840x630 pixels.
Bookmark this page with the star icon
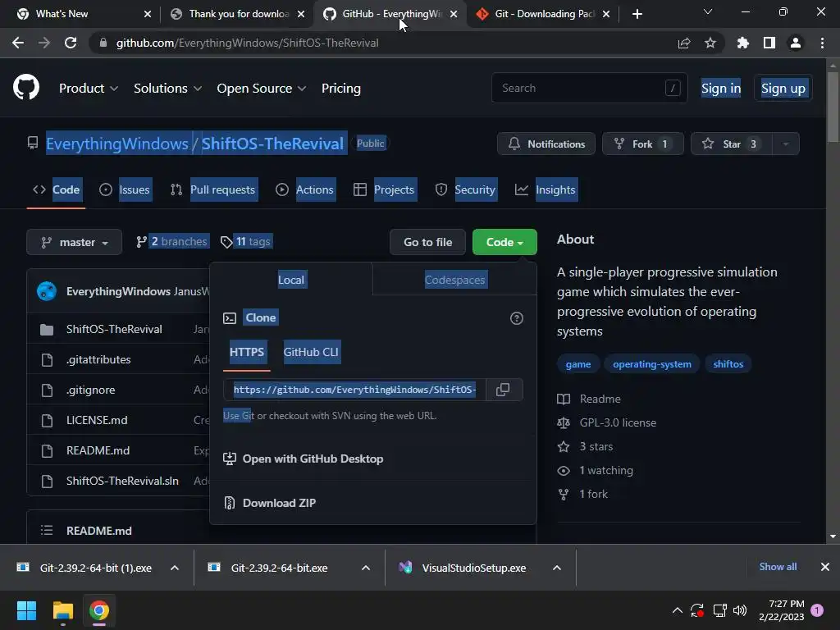710,43
